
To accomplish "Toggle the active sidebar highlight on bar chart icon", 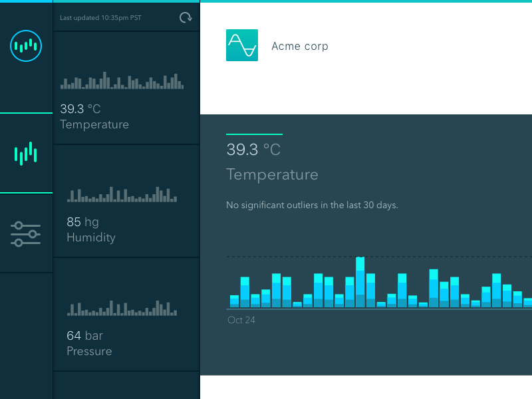I will [26, 152].
